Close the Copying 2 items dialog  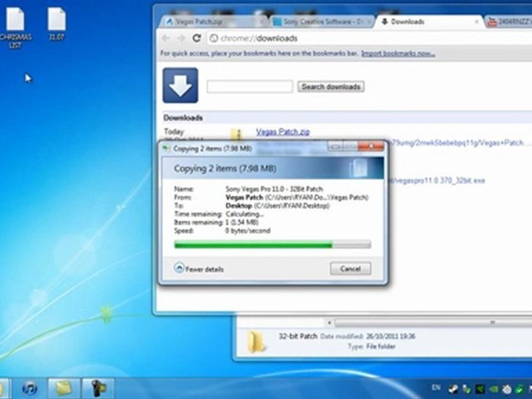371,146
